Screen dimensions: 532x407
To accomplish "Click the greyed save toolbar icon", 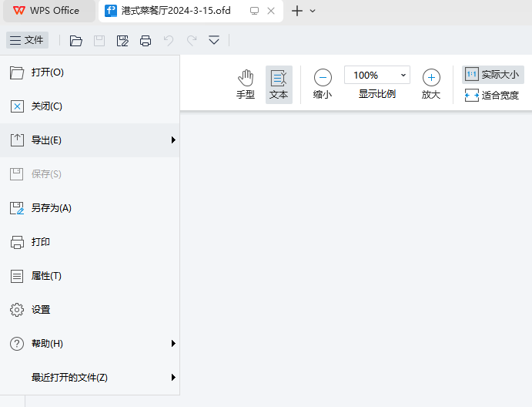I will point(99,41).
